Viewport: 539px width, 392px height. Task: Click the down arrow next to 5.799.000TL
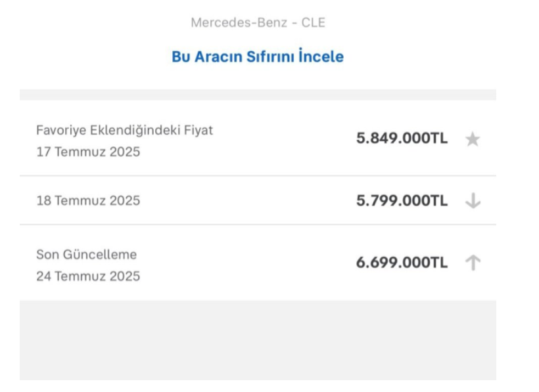point(473,201)
